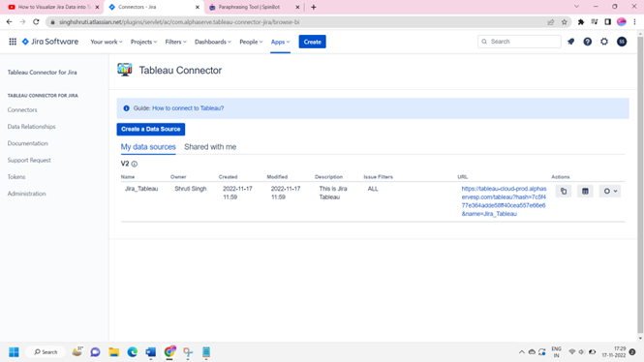The height and width of the screenshot is (362, 644).
Task: Show hidden system tray icons chevron
Action: [x=522, y=352]
